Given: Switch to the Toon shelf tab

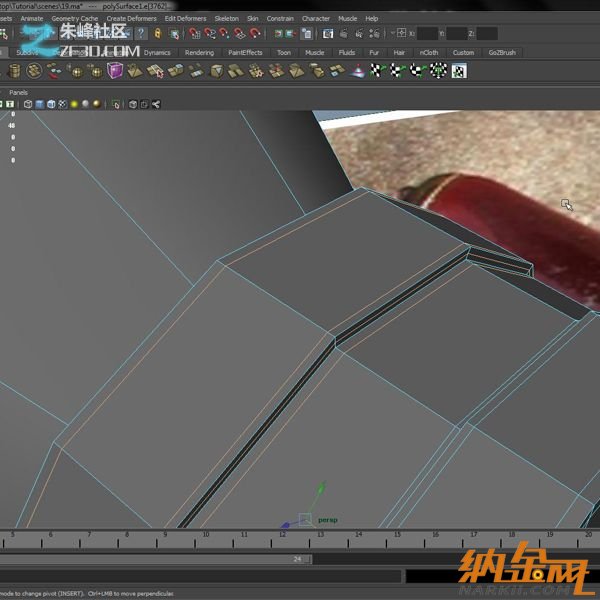Looking at the screenshot, I should click(284, 52).
